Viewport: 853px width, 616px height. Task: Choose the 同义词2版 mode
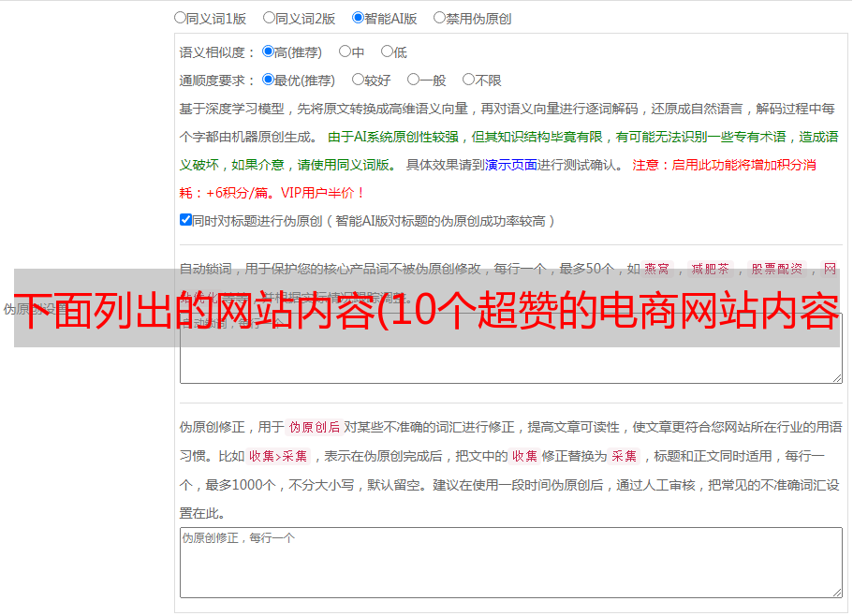click(x=269, y=17)
